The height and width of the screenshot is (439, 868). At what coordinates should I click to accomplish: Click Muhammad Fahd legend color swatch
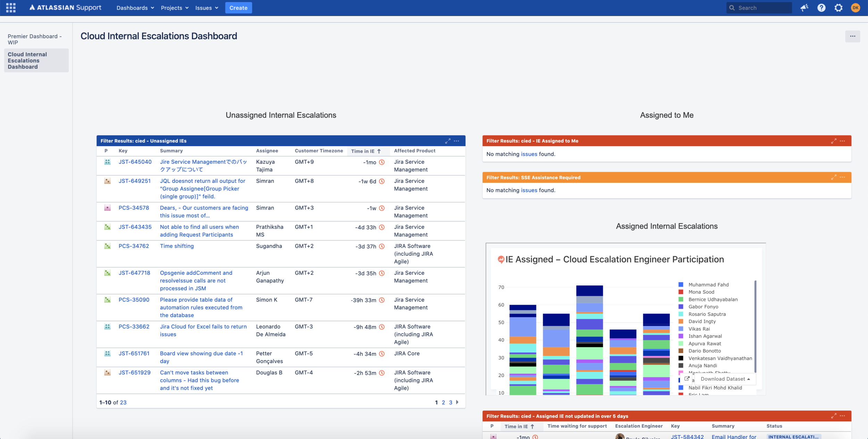pyautogui.click(x=681, y=285)
